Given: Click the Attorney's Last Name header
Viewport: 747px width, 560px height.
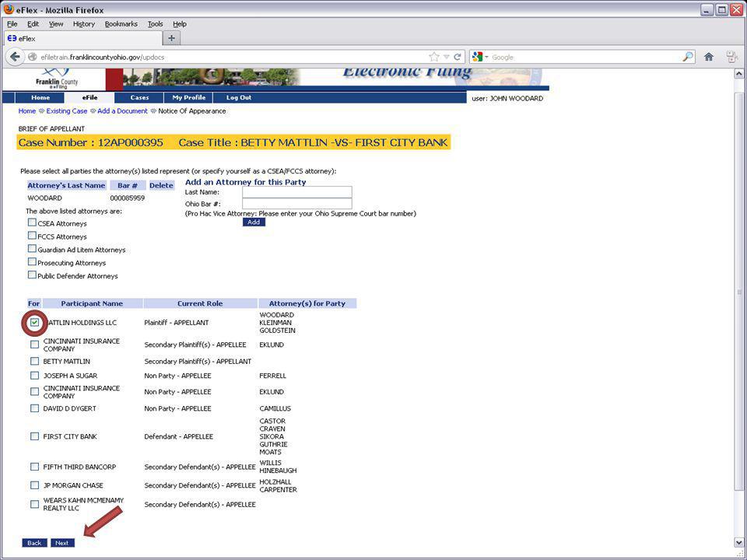Looking at the screenshot, I should coord(66,186).
